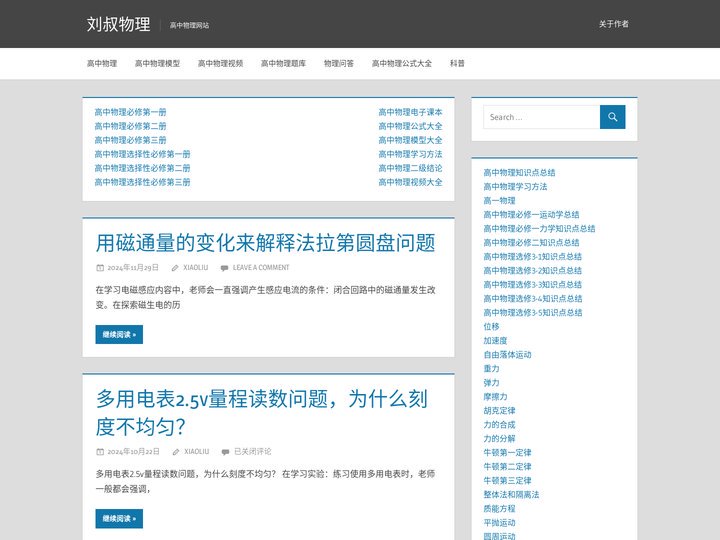Screen dimensions: 720x540
Task: Open 高中物理必修第三册 link
Action: coord(130,140)
